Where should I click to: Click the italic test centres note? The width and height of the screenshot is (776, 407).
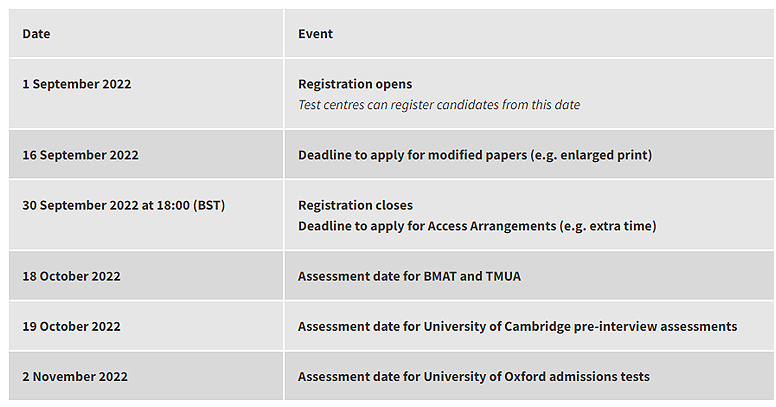(438, 105)
